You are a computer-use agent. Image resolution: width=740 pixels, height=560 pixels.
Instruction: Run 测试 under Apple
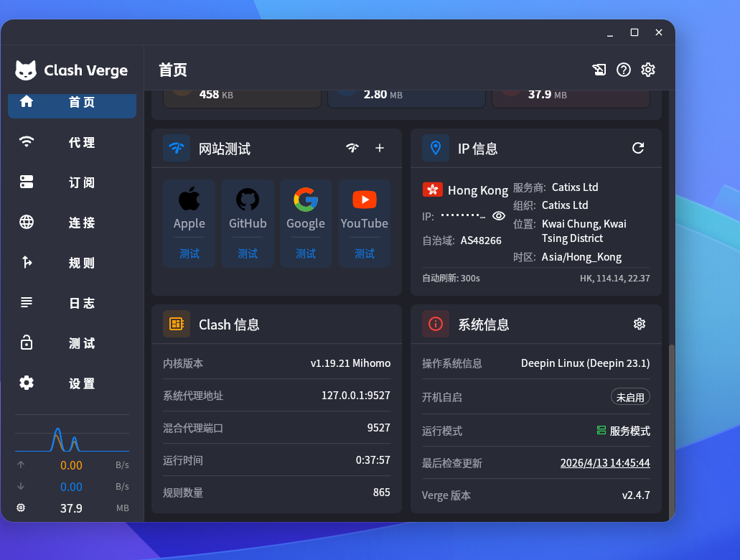189,253
